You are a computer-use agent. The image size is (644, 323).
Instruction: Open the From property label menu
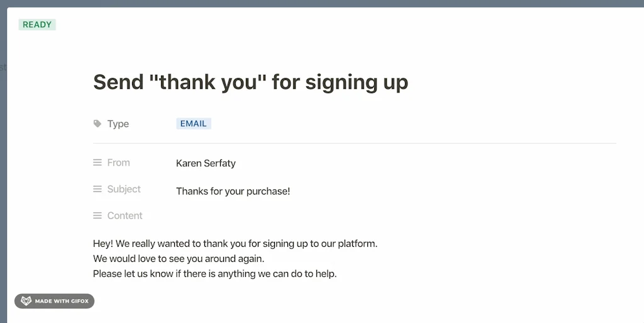point(118,162)
